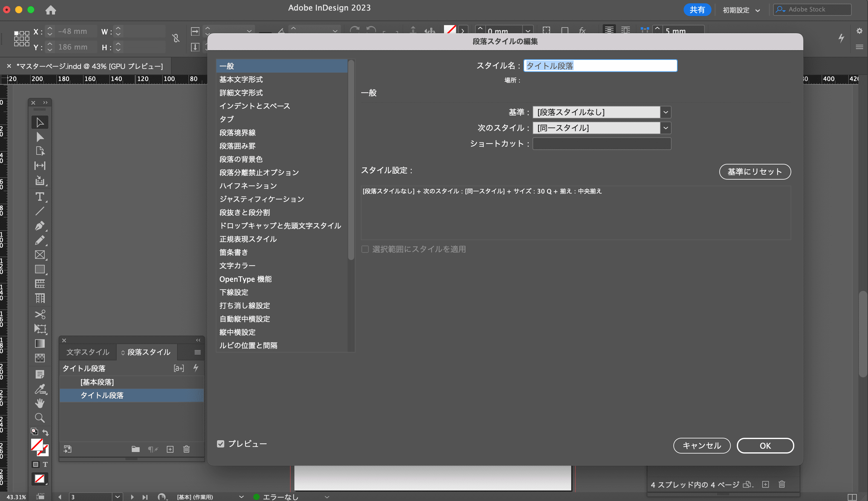Viewport: 868px width, 501px height.
Task: Select the Pen tool
Action: 40,226
